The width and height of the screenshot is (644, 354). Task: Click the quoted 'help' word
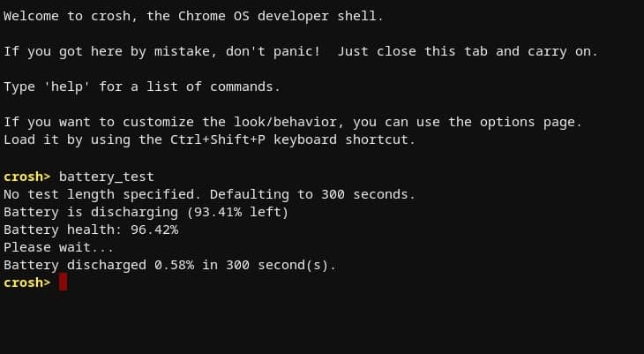(67, 87)
